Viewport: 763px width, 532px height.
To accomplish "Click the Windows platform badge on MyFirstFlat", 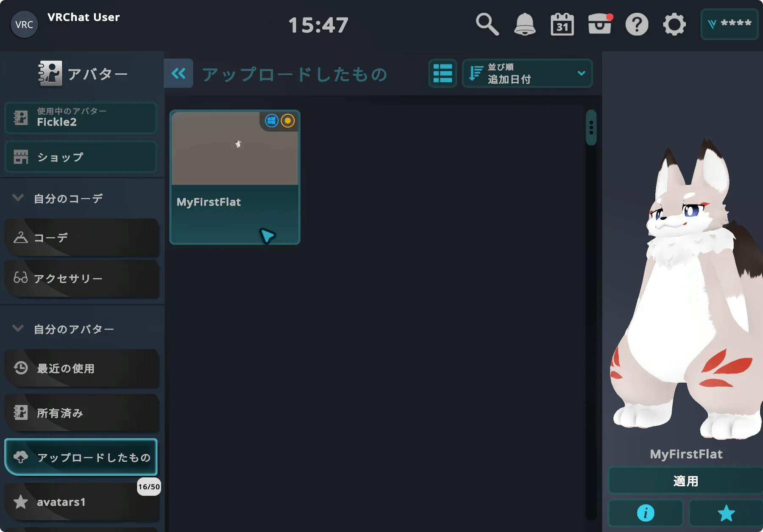I will (272, 121).
